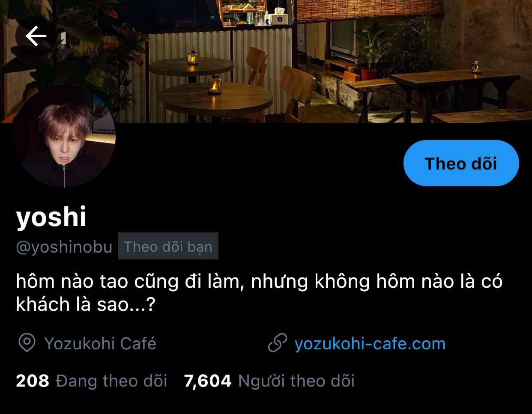Click the old television in the banner photo
This screenshot has width=532, height=414.
pyautogui.click(x=344, y=39)
